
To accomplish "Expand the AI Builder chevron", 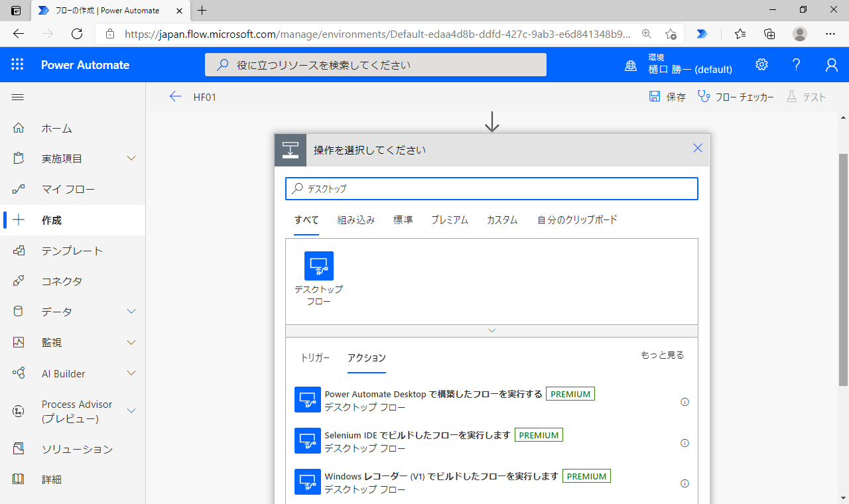I will tap(131, 373).
